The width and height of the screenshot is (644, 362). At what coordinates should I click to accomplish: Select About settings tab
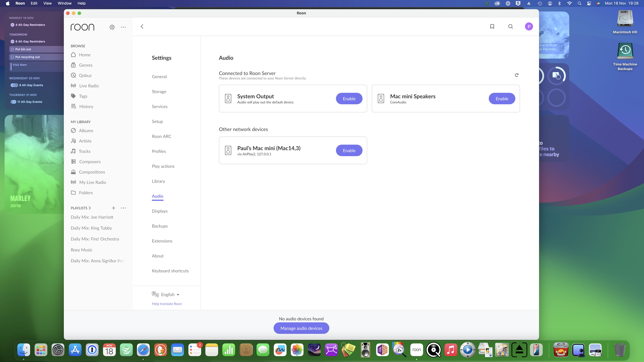(x=158, y=256)
